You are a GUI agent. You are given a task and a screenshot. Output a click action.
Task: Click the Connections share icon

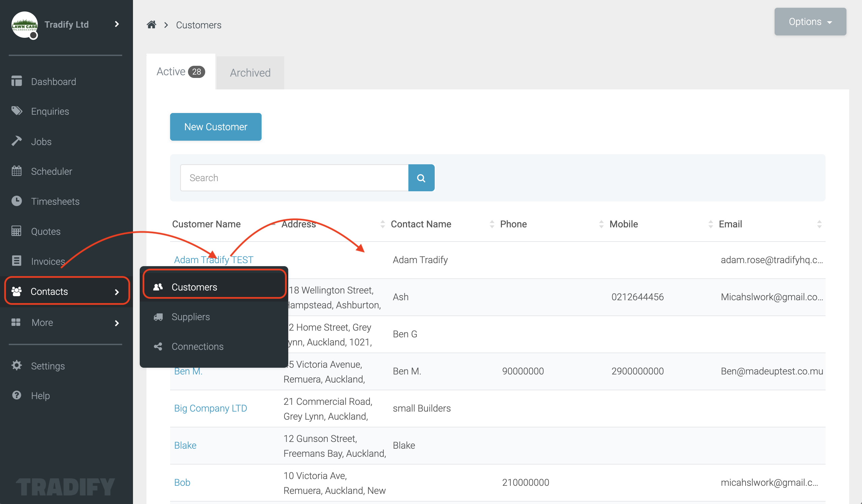[x=158, y=347]
